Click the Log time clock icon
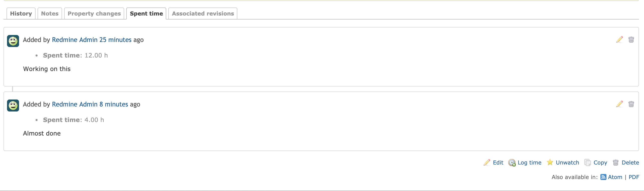The width and height of the screenshot is (644, 191). (x=512, y=162)
